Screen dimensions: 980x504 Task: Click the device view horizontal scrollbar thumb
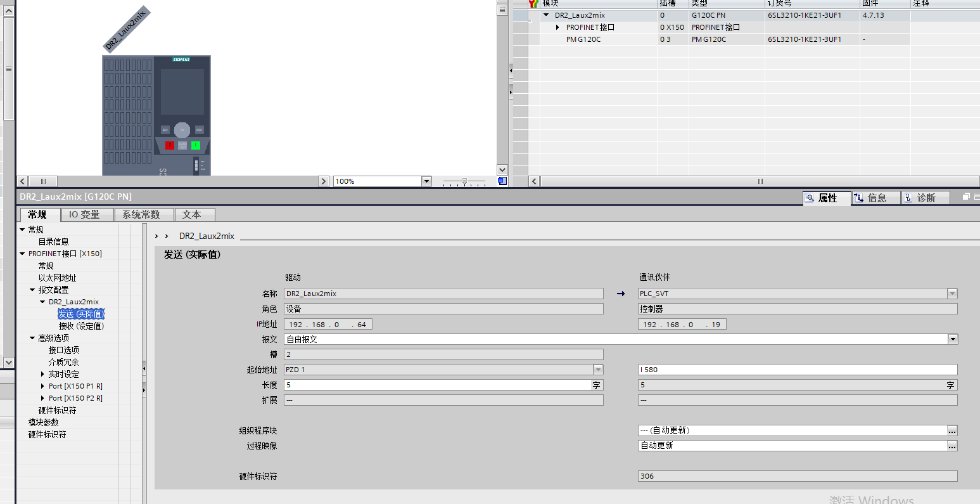pos(43,181)
